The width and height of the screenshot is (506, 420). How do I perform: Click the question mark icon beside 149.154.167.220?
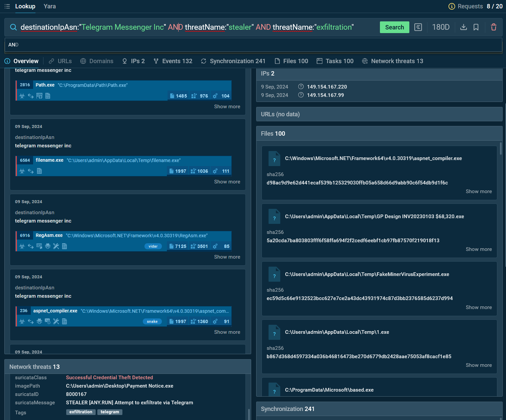[x=301, y=86]
